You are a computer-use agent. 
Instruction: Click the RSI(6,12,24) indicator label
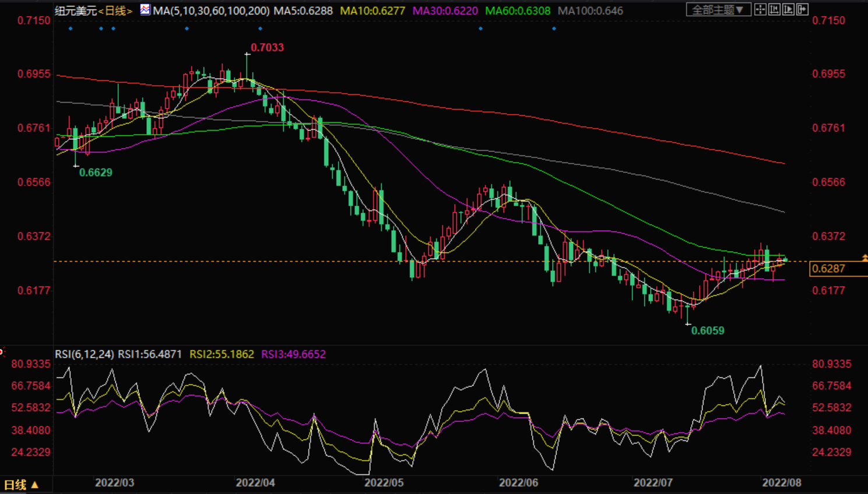click(85, 354)
